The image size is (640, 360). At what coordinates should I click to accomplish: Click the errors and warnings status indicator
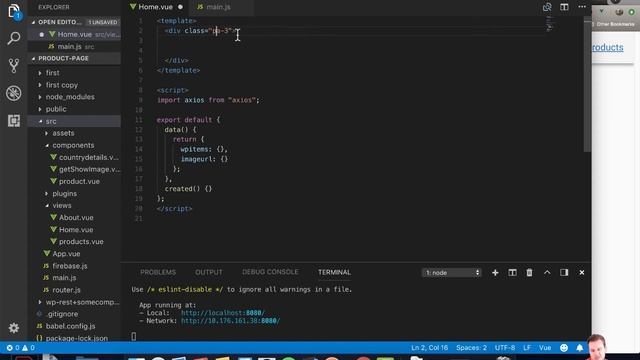click(x=20, y=348)
